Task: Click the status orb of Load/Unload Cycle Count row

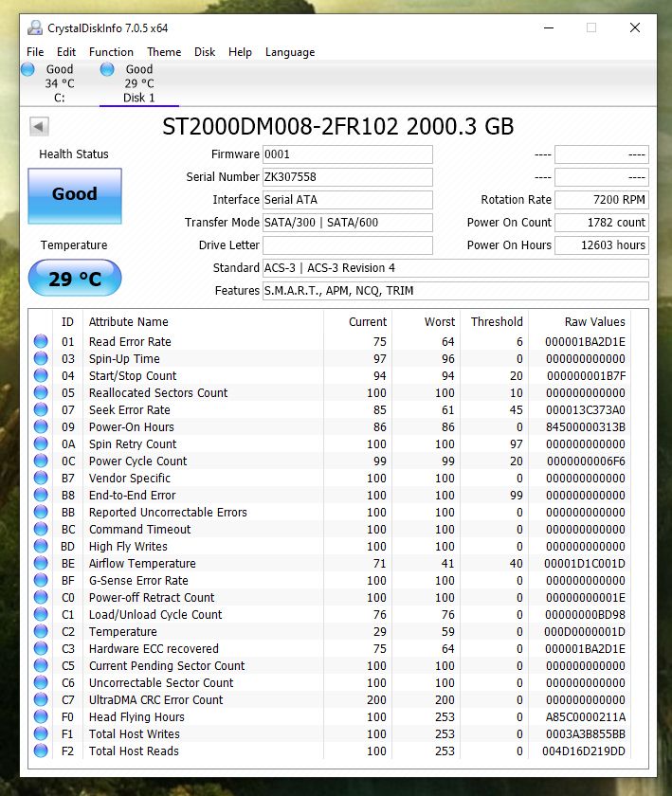Action: 41,614
